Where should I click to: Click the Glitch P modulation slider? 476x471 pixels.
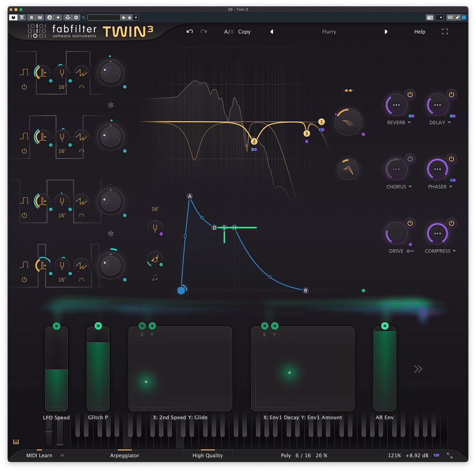point(98,368)
